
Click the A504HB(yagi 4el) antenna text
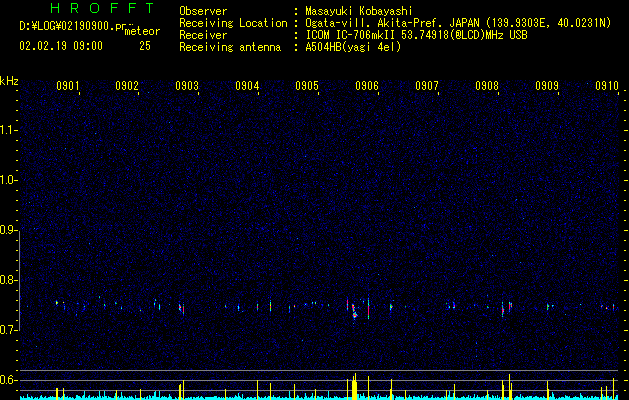353,47
